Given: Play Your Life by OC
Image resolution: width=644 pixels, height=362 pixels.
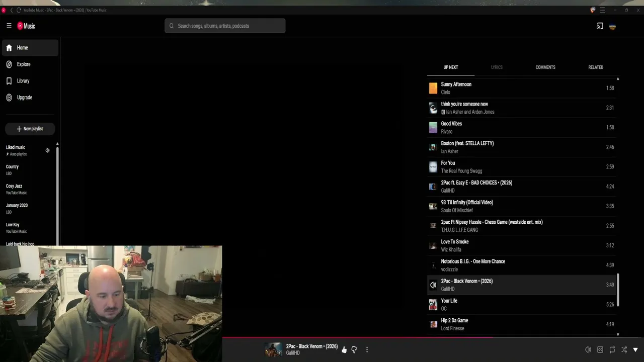Looking at the screenshot, I should tap(523, 305).
